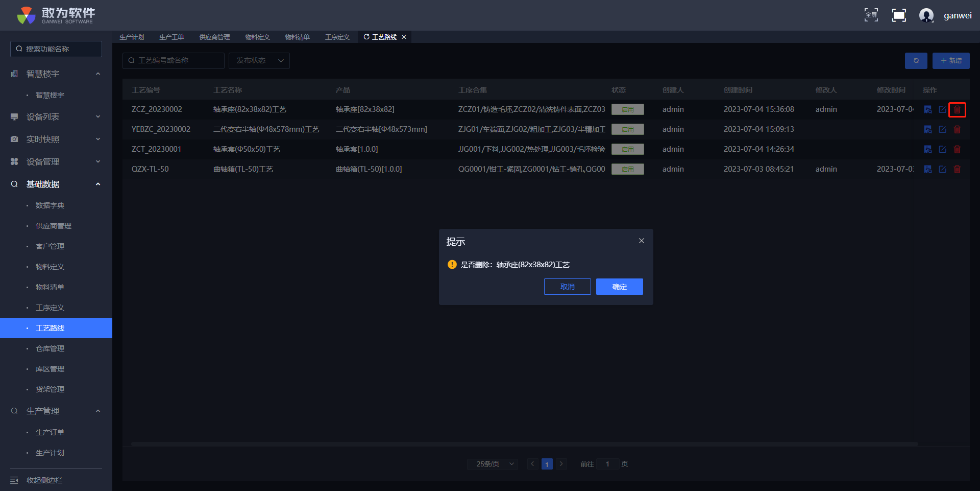980x491 pixels.
Task: Open view details icon for ZCT_20230001 row
Action: [x=928, y=149]
